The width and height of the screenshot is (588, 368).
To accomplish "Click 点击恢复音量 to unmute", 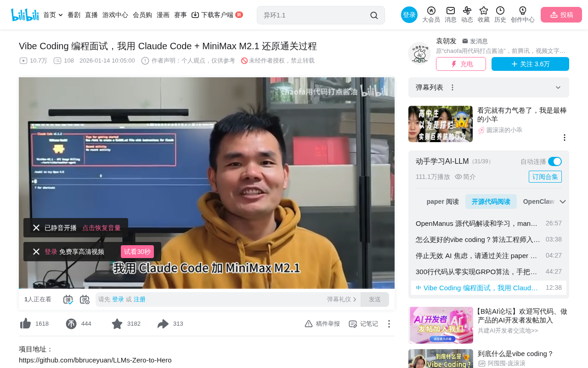I will tap(102, 228).
